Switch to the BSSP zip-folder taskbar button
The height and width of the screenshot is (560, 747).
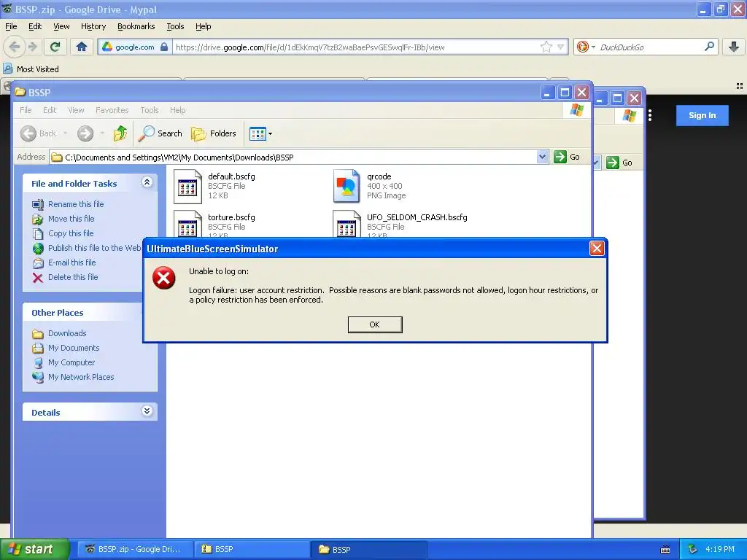252,549
